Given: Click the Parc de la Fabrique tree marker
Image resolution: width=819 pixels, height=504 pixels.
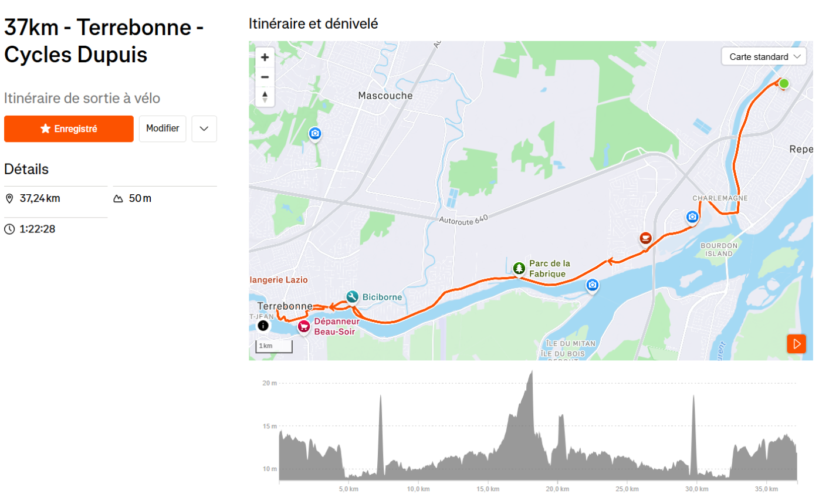Looking at the screenshot, I should coord(519,268).
